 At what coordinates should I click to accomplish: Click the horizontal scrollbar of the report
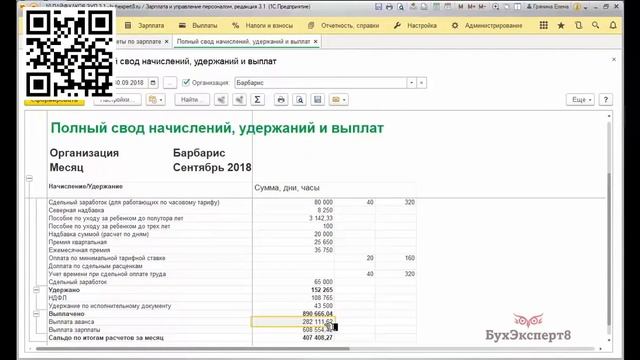point(193,349)
